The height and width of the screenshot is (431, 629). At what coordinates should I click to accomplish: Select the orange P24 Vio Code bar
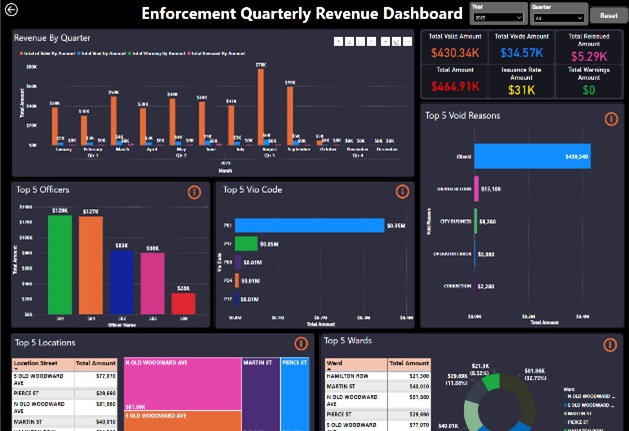[x=237, y=281]
